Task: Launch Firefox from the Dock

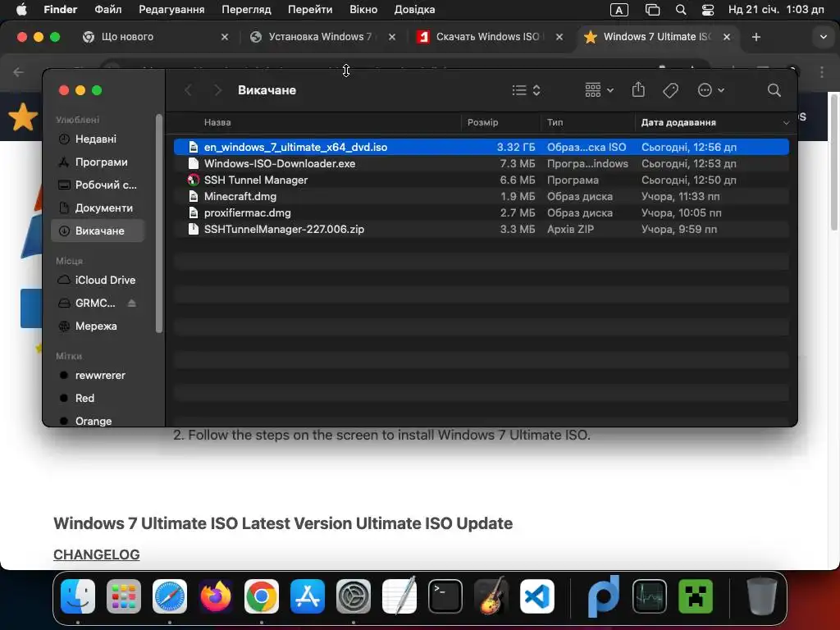Action: coord(216,596)
